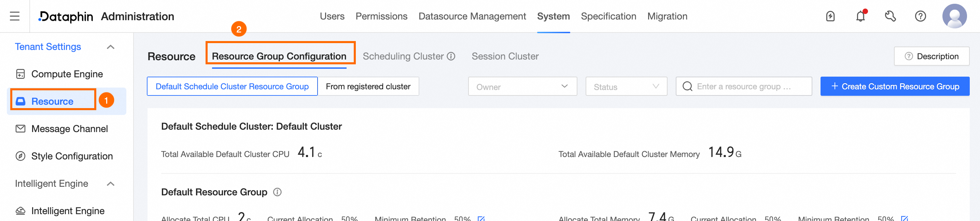Open the wrench tools icon
The width and height of the screenshot is (980, 221).
coord(890,16)
